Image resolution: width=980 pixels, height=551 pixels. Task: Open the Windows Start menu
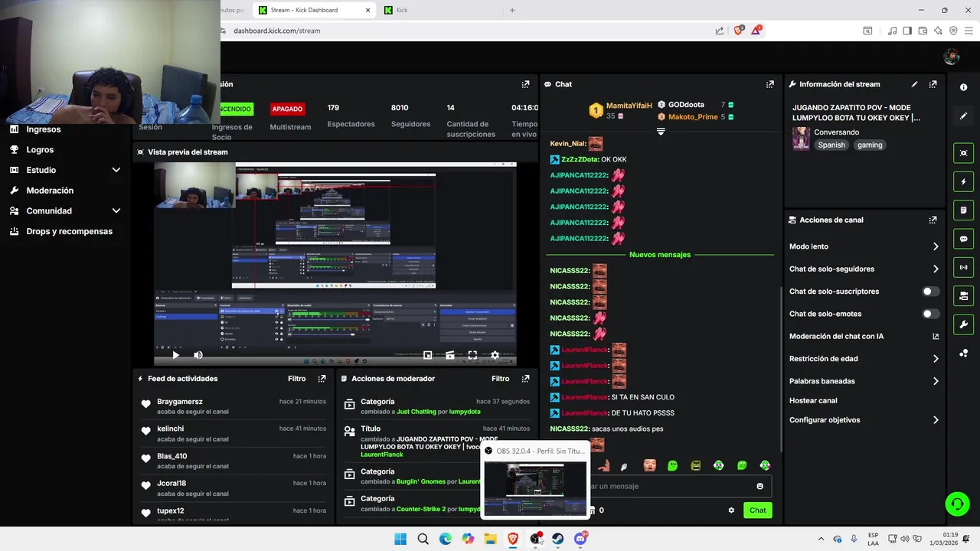coord(400,539)
